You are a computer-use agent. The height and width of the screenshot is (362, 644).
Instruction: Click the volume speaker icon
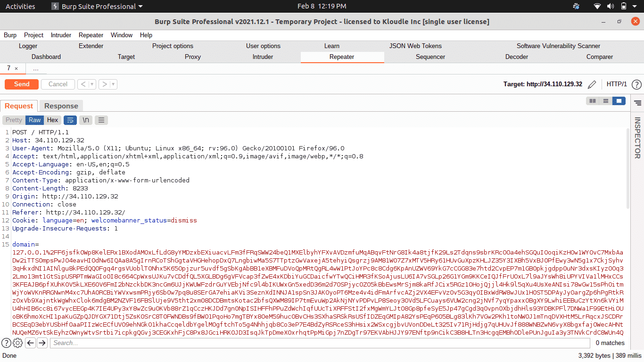pyautogui.click(x=610, y=6)
